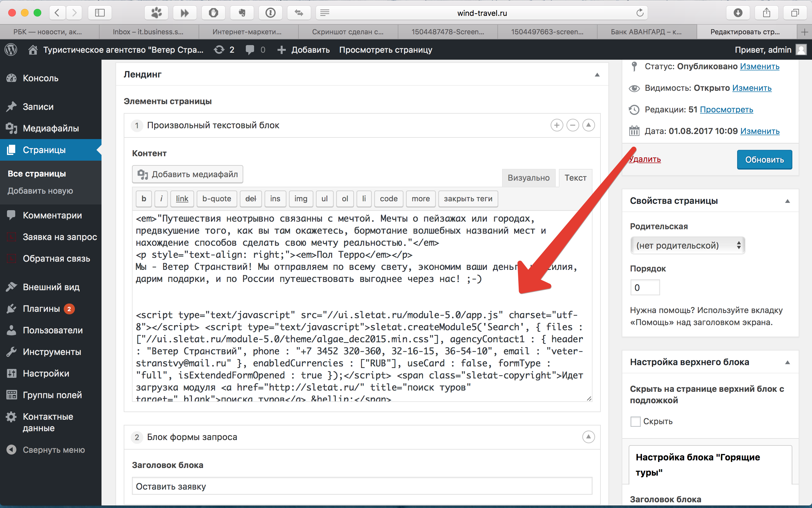The image size is (812, 508).
Task: Open a new Safari tab with plus
Action: point(804,32)
